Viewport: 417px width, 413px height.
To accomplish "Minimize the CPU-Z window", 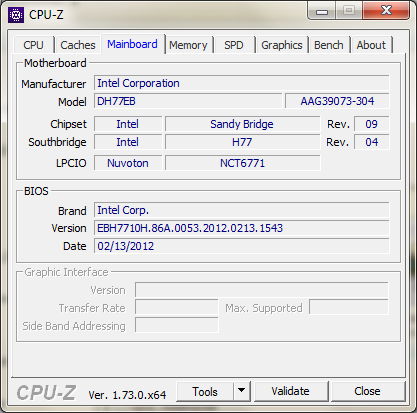I will coord(321,12).
